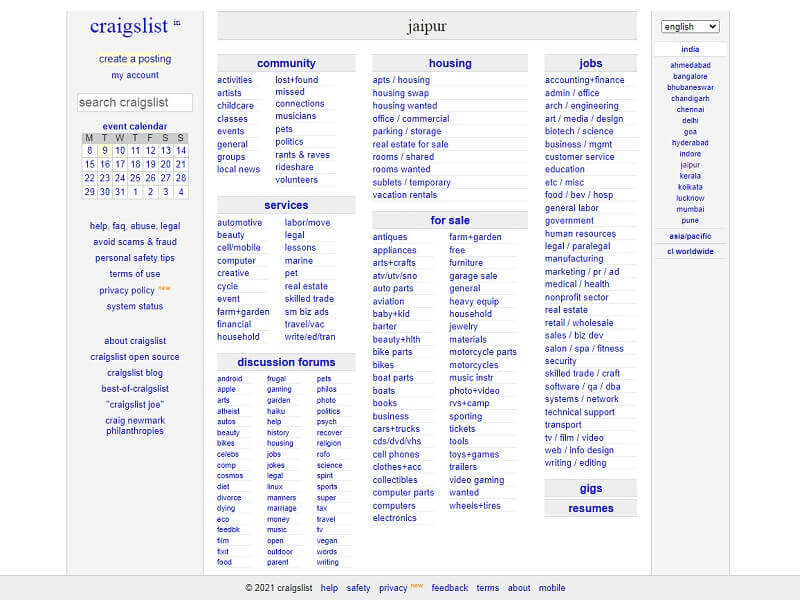The height and width of the screenshot is (600, 800).
Task: Open lost+found in community
Action: click(x=296, y=80)
